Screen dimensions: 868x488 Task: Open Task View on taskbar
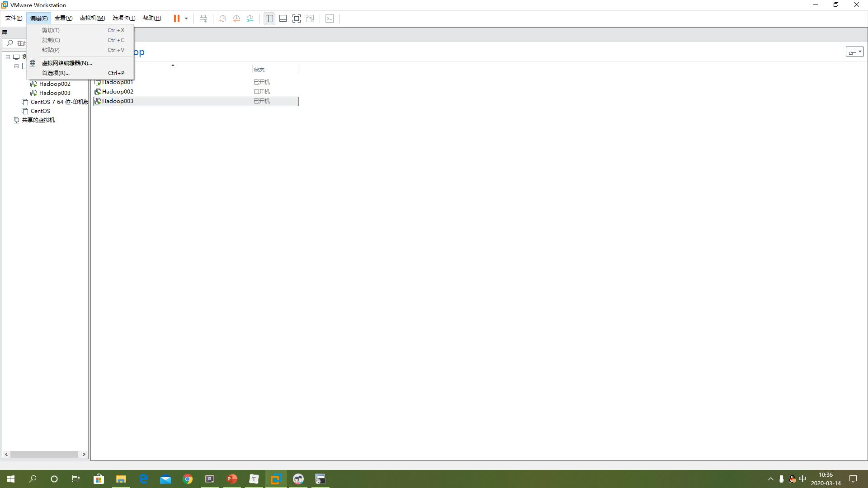point(76,479)
